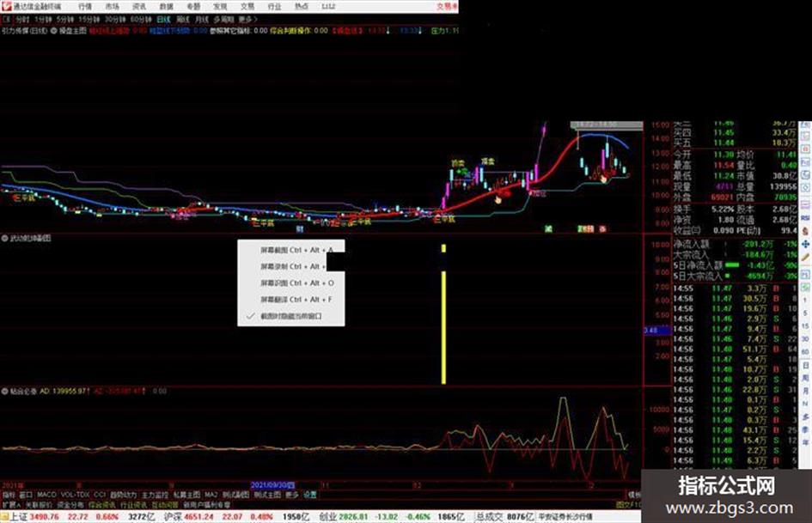Switch to the 主力监控 indicator tab
812x523 pixels.
[155, 495]
